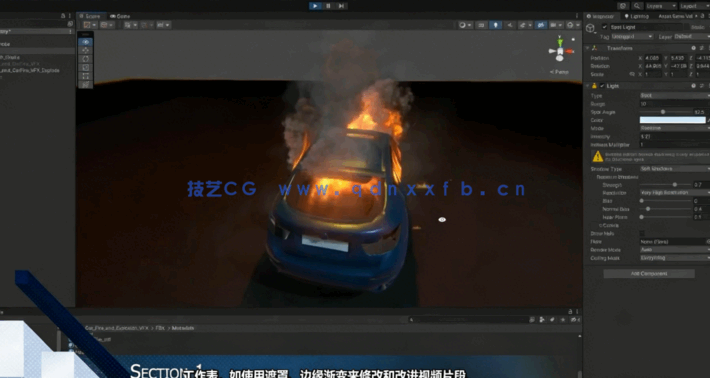The height and width of the screenshot is (378, 710).
Task: Open the Light component help icon
Action: pos(694,86)
